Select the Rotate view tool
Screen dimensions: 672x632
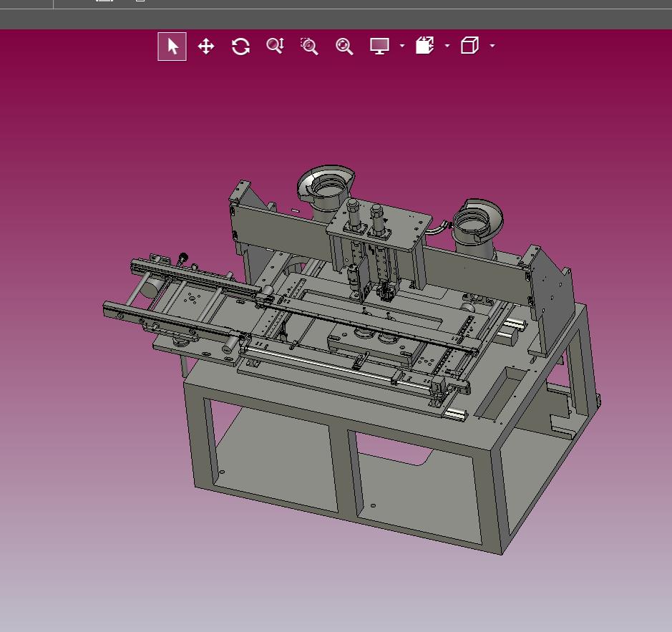coord(241,47)
